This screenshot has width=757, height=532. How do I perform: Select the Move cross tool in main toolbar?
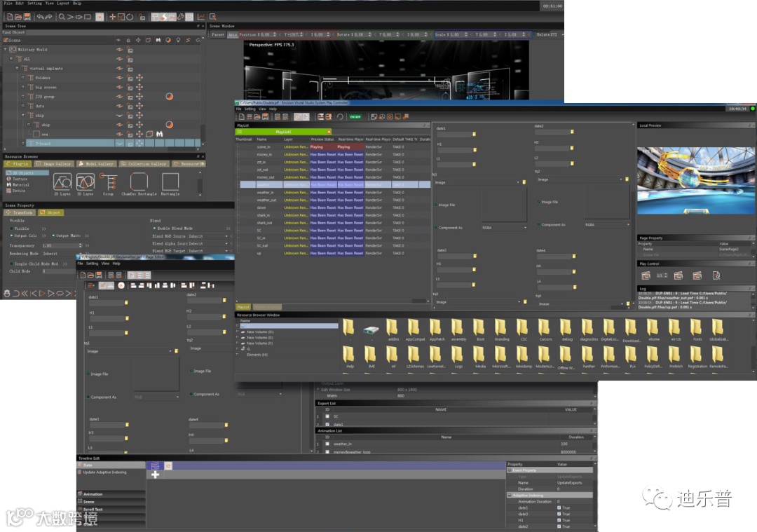112,17
